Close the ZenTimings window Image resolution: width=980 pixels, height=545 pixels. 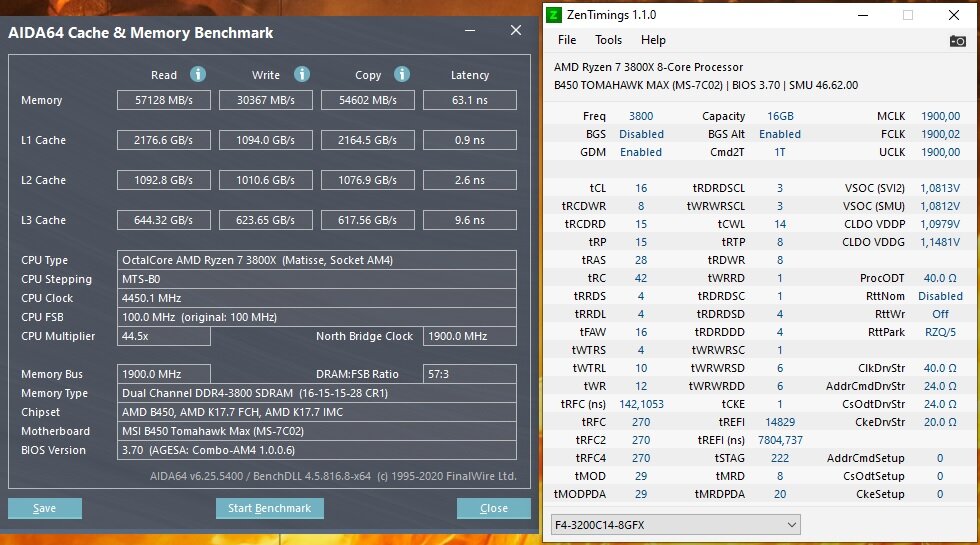click(x=954, y=15)
